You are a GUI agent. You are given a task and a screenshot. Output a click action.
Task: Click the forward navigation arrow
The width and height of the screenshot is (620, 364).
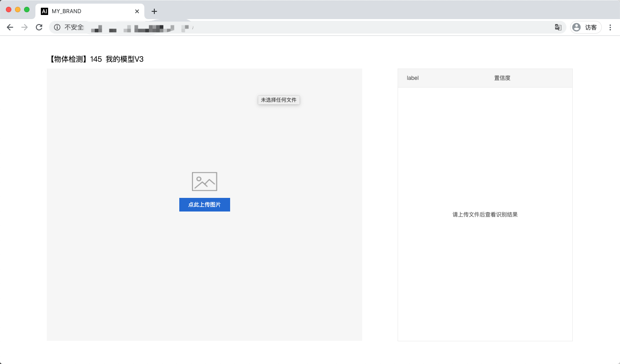coord(25,27)
